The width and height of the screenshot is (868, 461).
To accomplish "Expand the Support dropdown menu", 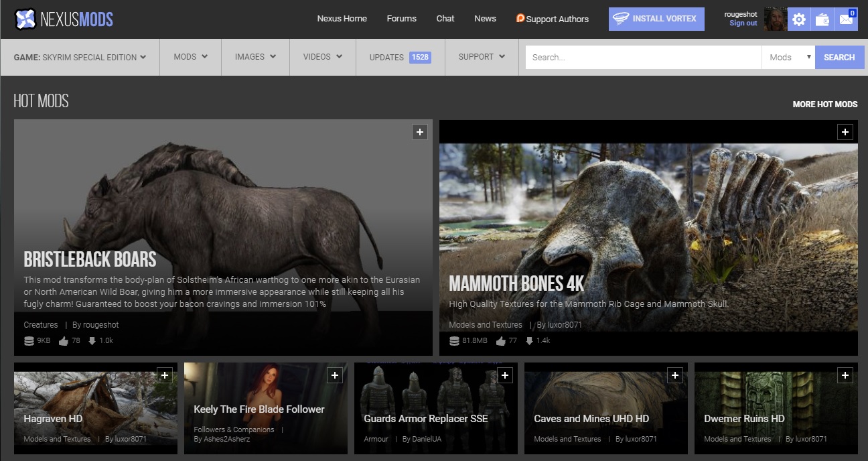I will pos(482,57).
